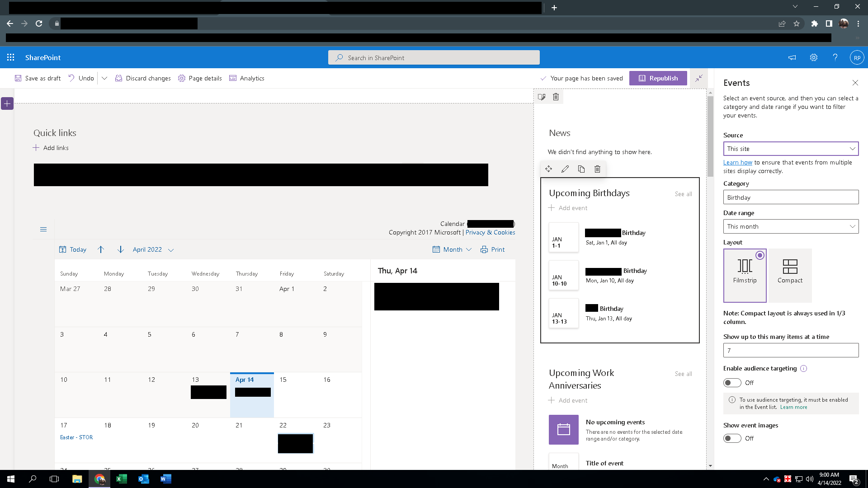
Task: Add a new section with plus icon
Action: tap(7, 103)
